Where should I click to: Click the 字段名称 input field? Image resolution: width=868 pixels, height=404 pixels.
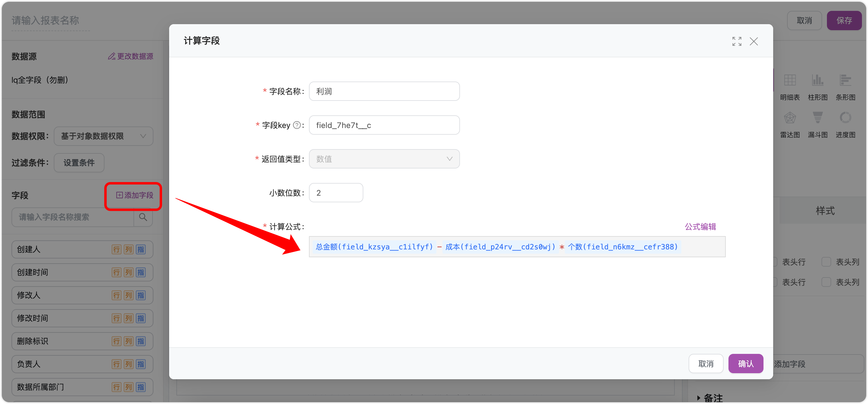pyautogui.click(x=384, y=91)
